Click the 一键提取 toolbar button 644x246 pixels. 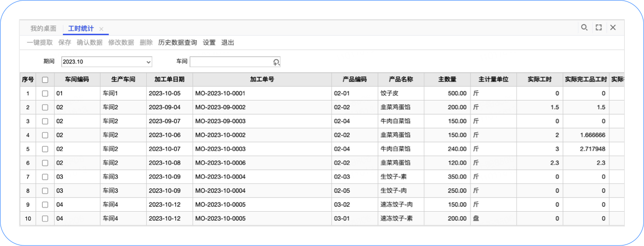point(40,43)
